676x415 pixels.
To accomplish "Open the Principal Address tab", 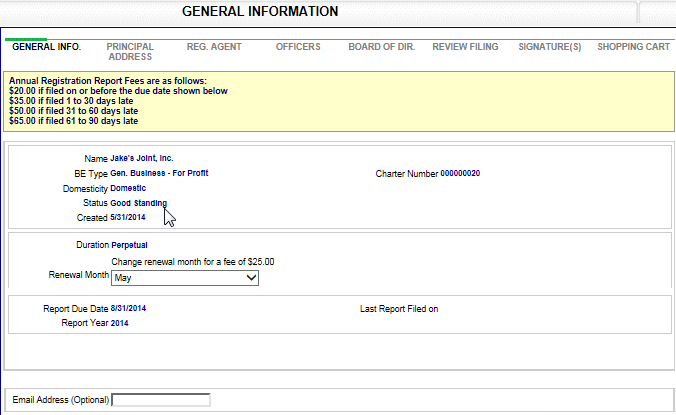I will coord(129,51).
